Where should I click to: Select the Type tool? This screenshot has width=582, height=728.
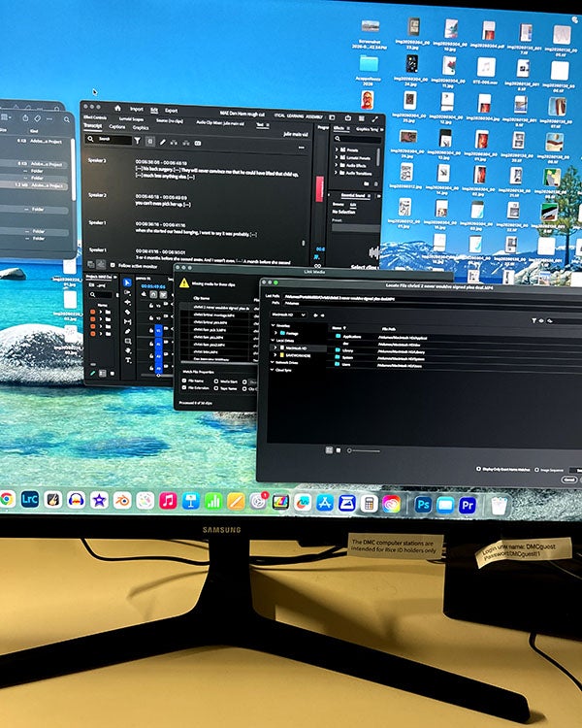(128, 361)
